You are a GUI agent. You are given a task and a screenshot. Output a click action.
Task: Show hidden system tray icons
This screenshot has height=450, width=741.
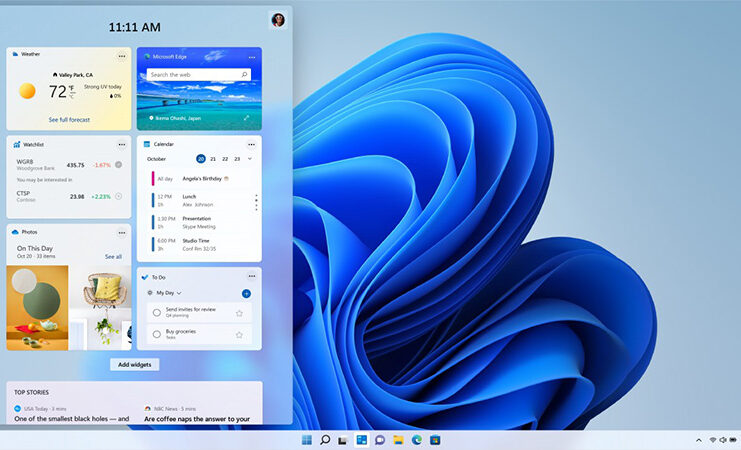(698, 440)
